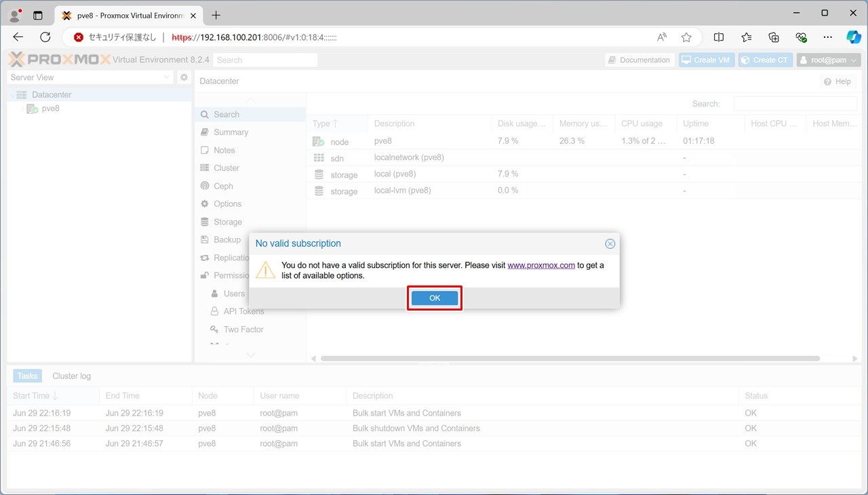The height and width of the screenshot is (495, 868).
Task: Switch to the Cluster log tab
Action: (71, 376)
